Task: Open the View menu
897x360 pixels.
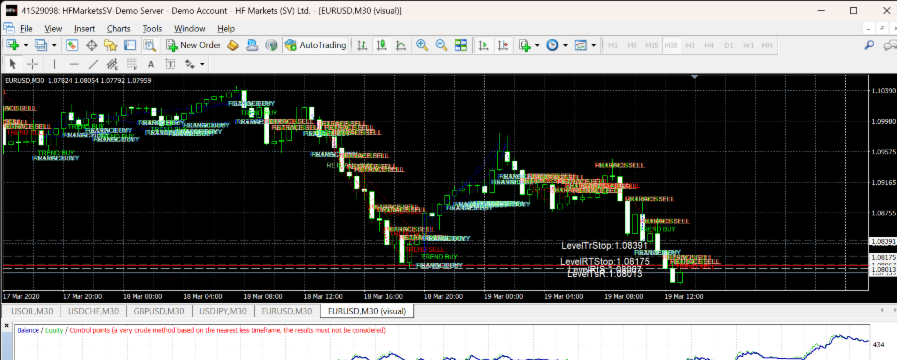Action: (53, 28)
